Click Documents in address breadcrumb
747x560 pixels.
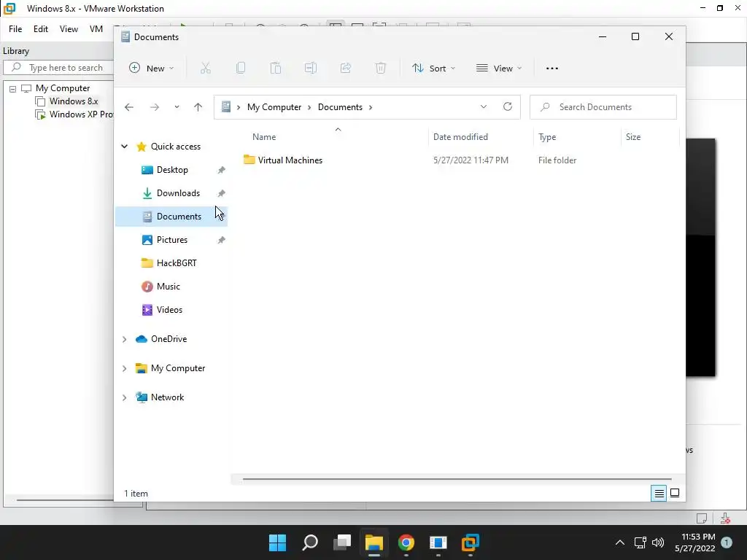pyautogui.click(x=340, y=107)
